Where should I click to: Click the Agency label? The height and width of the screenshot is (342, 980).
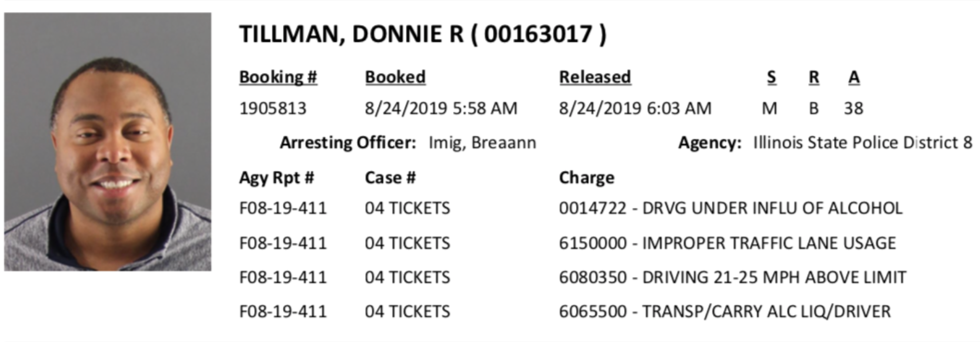coord(709,143)
